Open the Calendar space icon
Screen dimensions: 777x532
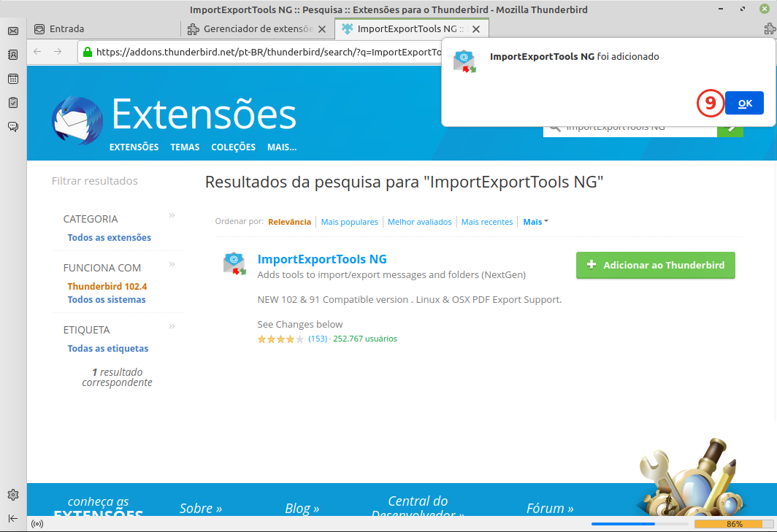point(13,79)
